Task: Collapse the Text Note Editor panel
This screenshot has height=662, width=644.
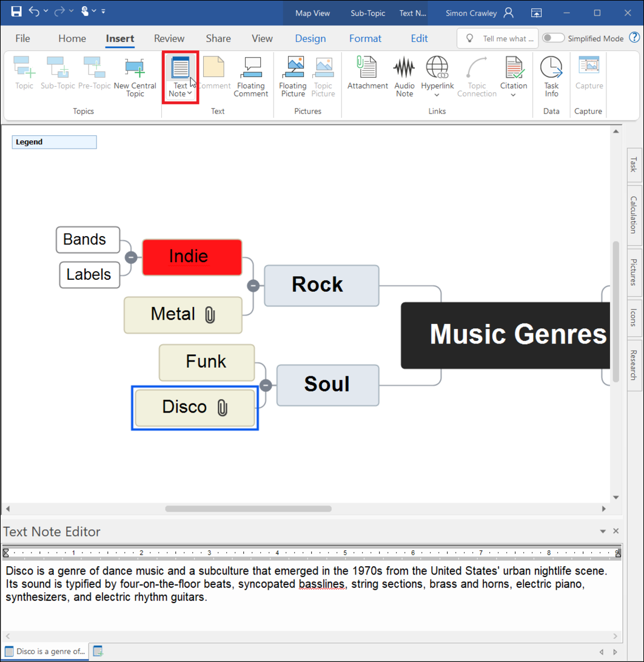Action: click(602, 531)
